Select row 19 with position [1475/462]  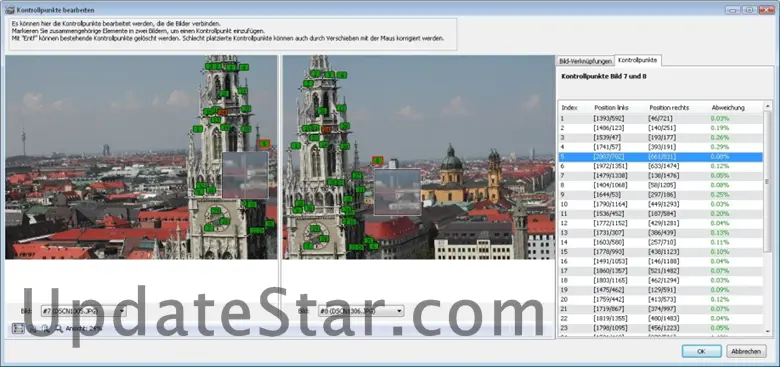(661, 290)
